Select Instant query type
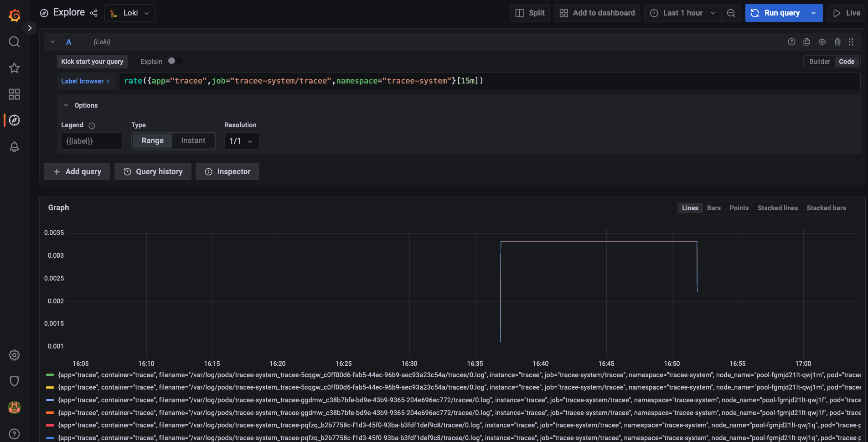Screen dimensions: 868x442 [193, 140]
